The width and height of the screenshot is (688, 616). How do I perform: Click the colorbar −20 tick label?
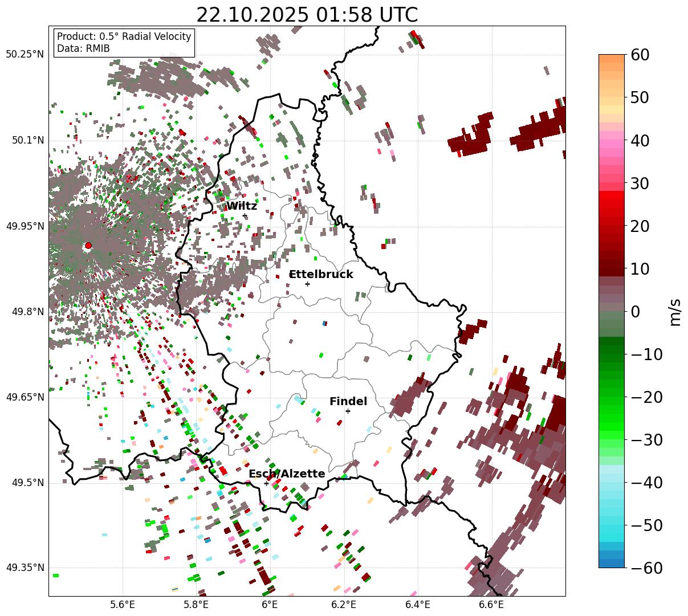point(647,397)
